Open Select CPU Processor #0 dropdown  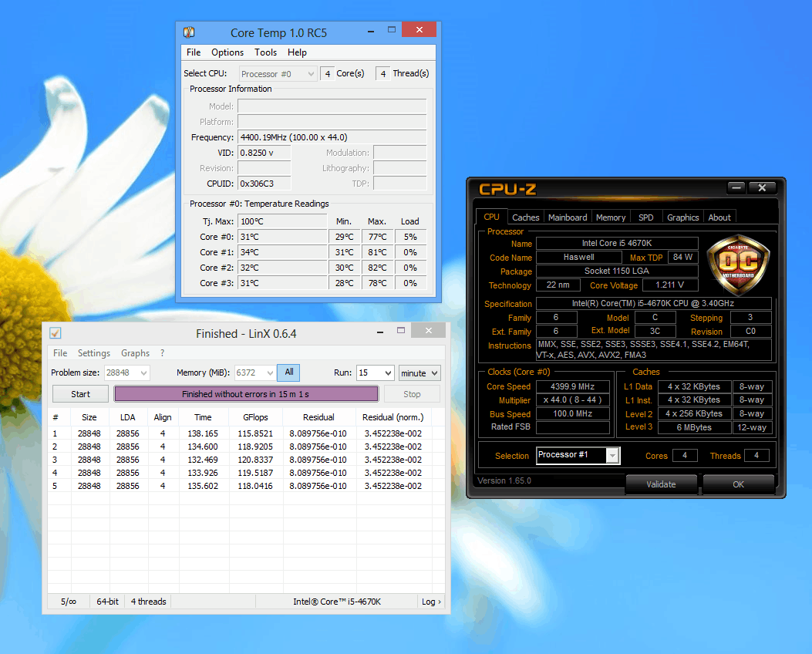click(x=278, y=73)
